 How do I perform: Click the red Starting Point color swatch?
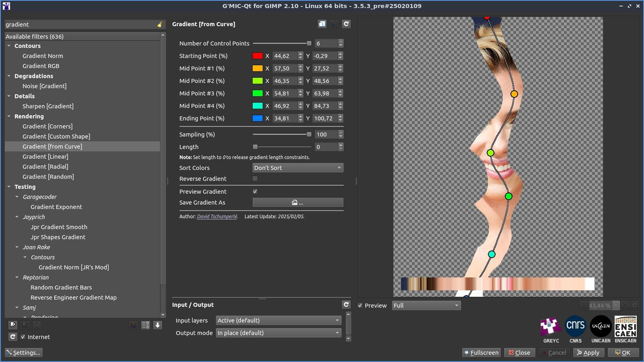click(257, 56)
